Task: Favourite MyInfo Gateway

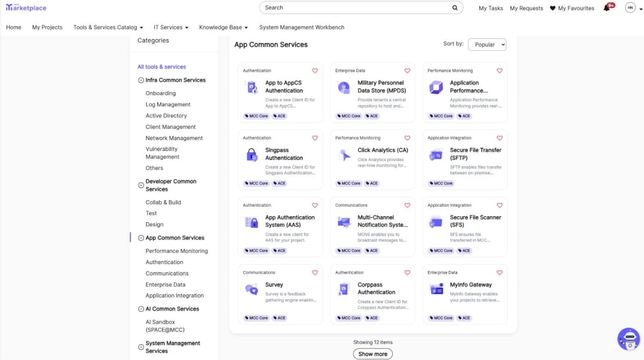Action: tap(500, 273)
